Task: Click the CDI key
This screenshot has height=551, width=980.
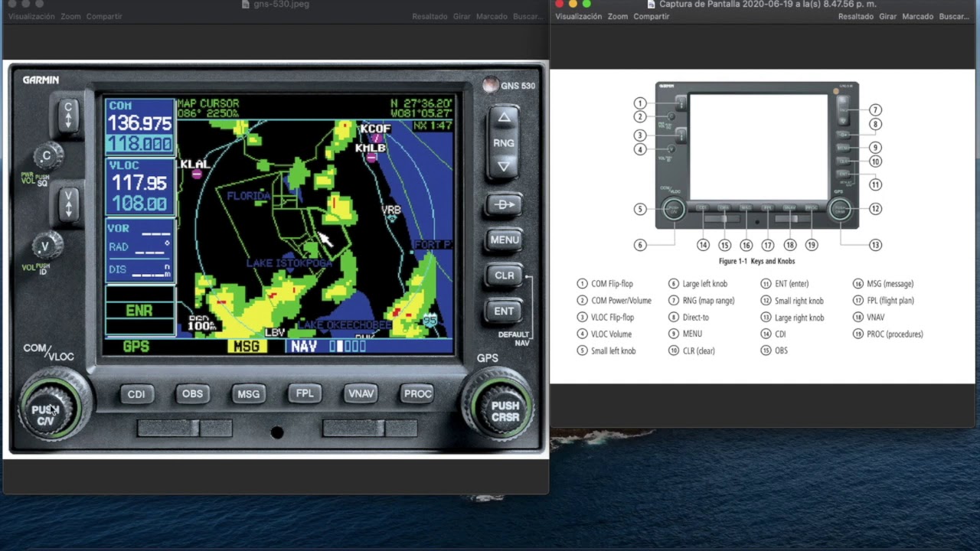Action: tap(136, 394)
